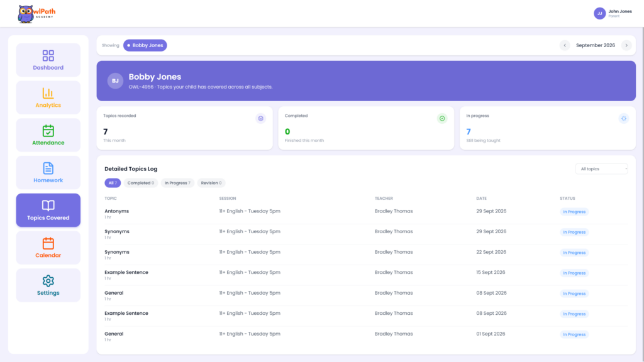Click the Antonyms topic row
644x362 pixels.
tap(366, 214)
